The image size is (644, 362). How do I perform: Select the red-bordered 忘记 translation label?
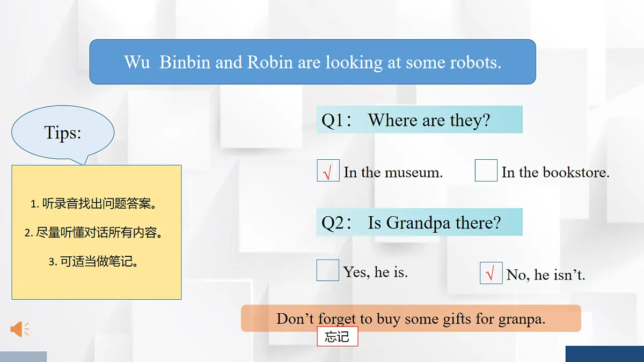[337, 337]
